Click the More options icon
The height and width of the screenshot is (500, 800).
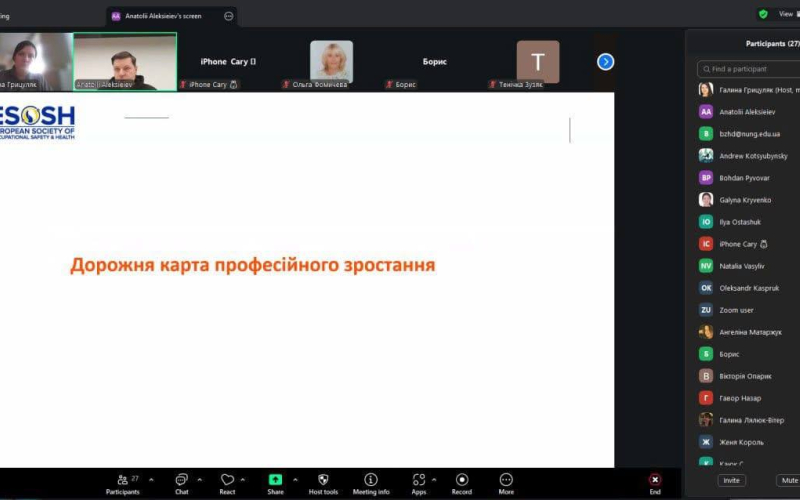506,480
